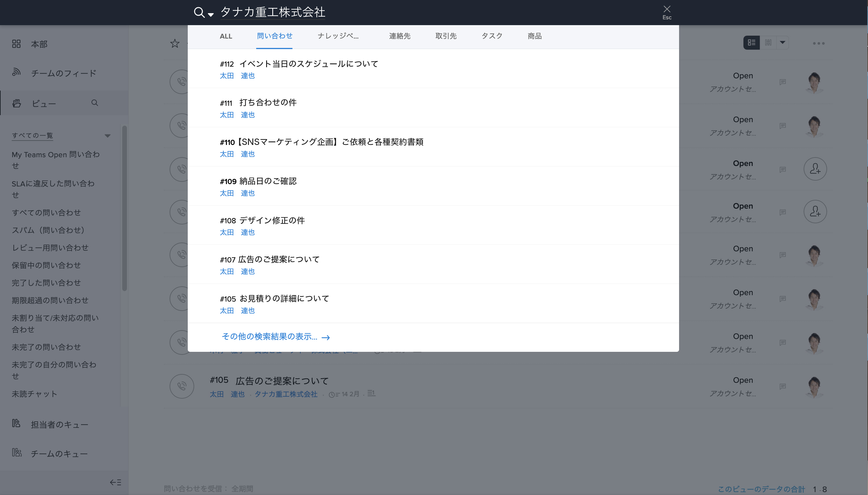Viewport: 868px width, 495px height.
Task: Click comment icon on #105 広告のご提案 row
Action: 783,386
